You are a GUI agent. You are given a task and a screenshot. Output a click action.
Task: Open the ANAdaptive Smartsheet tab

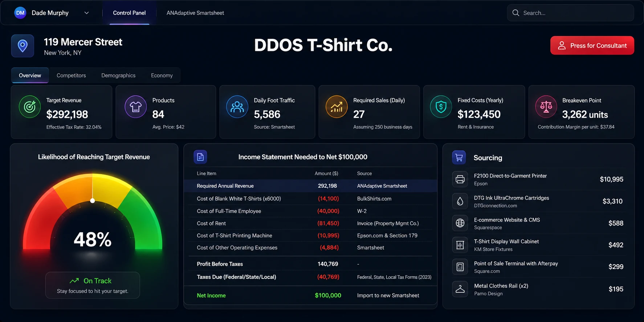click(x=195, y=13)
